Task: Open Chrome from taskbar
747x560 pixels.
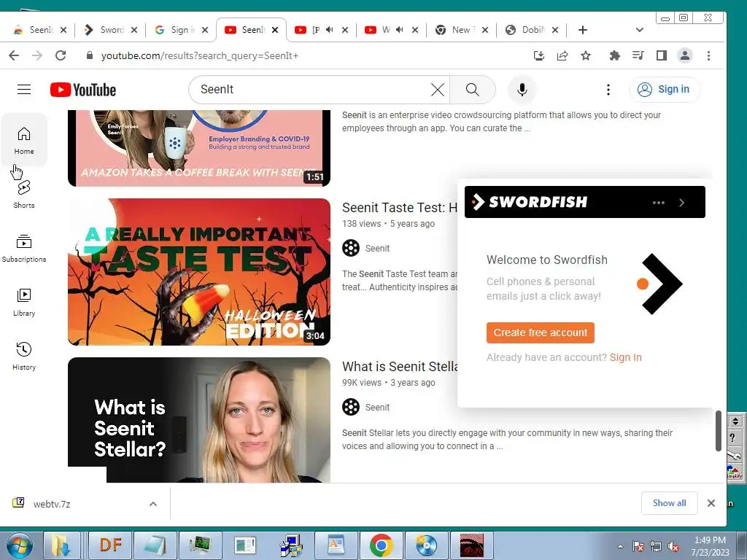Action: pos(381,545)
